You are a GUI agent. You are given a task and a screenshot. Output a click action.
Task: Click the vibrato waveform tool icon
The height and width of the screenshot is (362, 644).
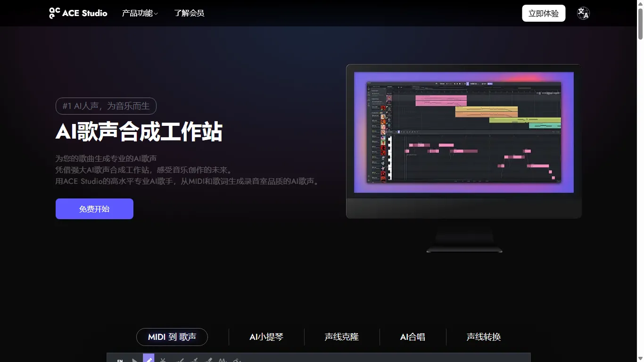click(x=223, y=361)
